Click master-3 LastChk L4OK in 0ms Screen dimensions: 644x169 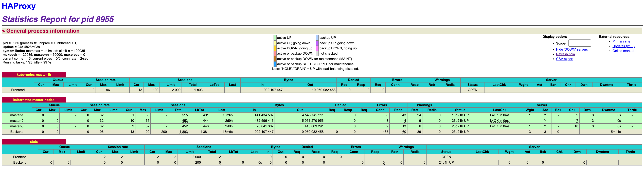(499, 126)
